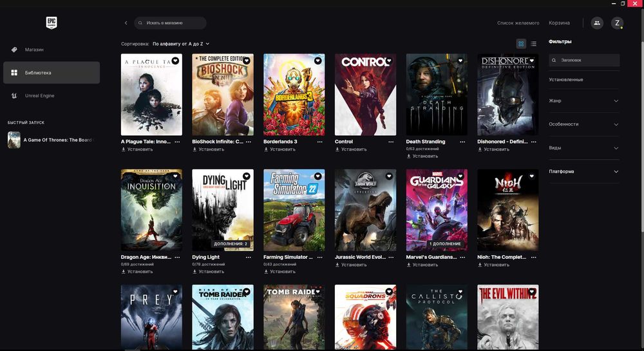Open options menu for Dishonored
This screenshot has width=644, height=351.
click(x=533, y=142)
